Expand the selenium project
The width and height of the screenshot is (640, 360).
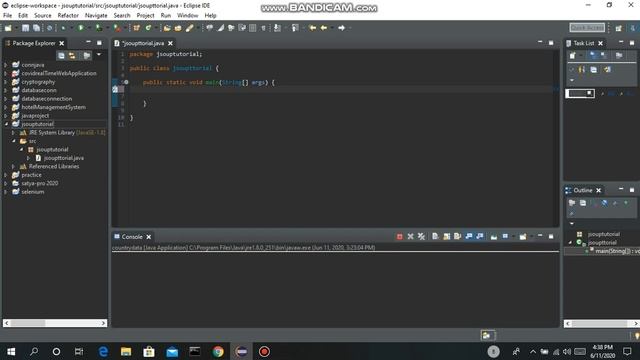[6, 192]
